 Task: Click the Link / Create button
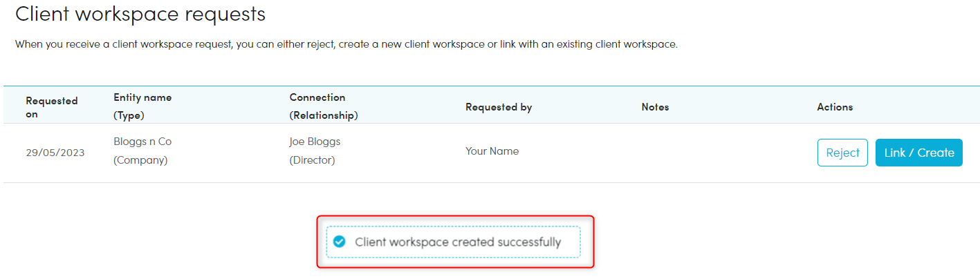click(x=918, y=153)
